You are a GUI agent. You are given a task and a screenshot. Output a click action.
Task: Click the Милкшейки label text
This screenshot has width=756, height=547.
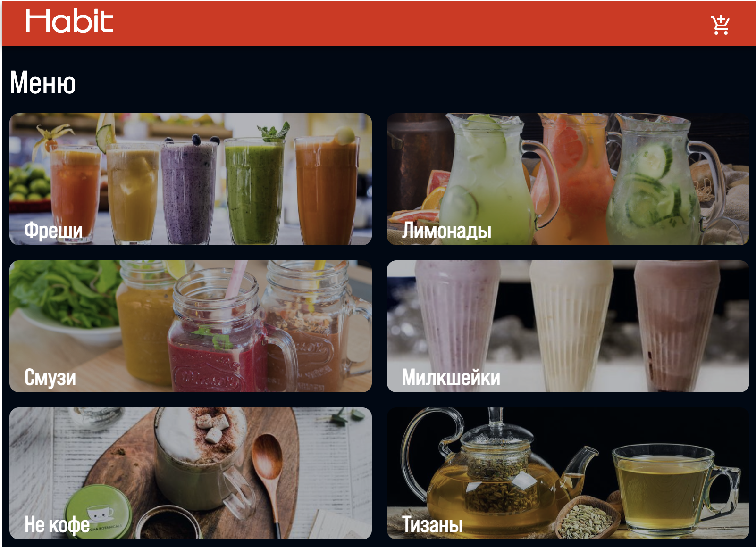451,378
